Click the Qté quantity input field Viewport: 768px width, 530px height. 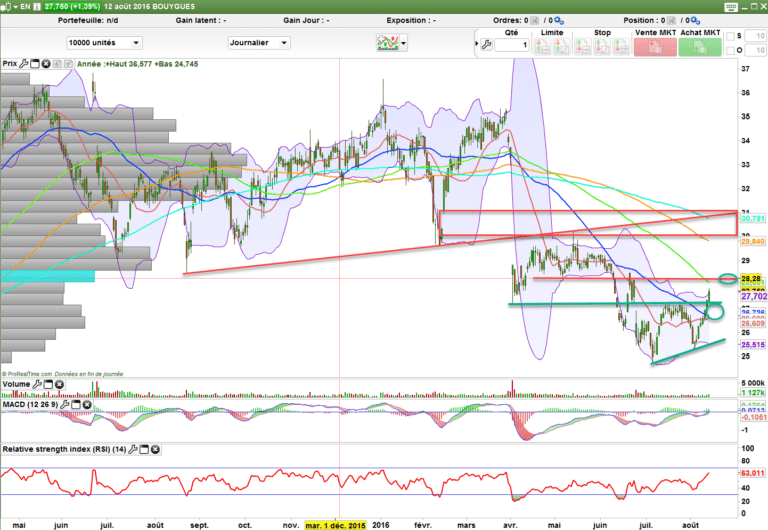click(512, 45)
